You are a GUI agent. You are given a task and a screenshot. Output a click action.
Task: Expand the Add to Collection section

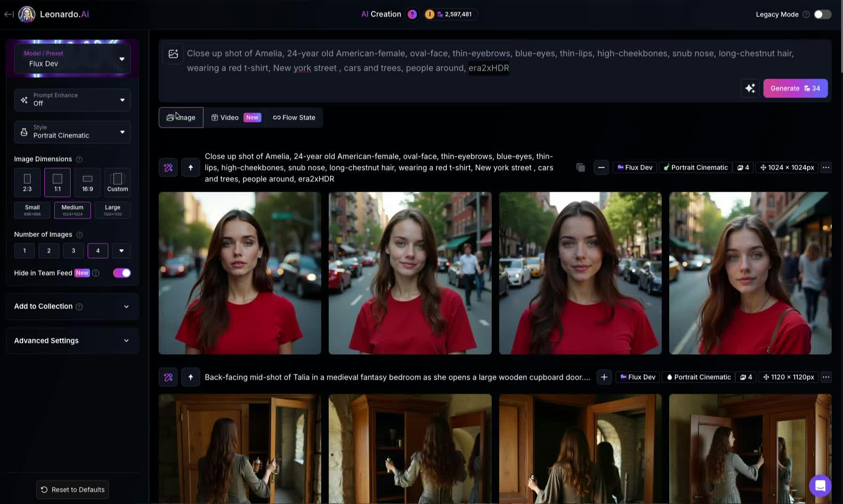73,307
